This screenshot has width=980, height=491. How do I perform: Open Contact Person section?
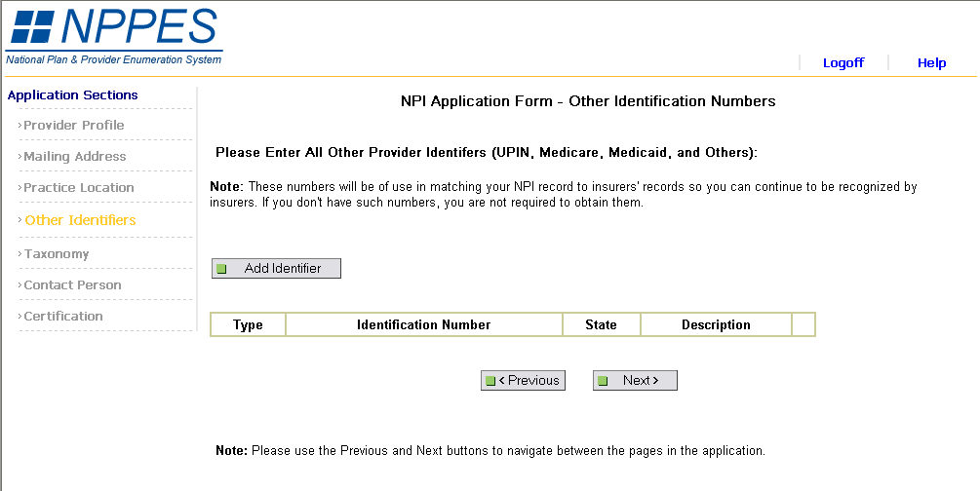tap(73, 285)
